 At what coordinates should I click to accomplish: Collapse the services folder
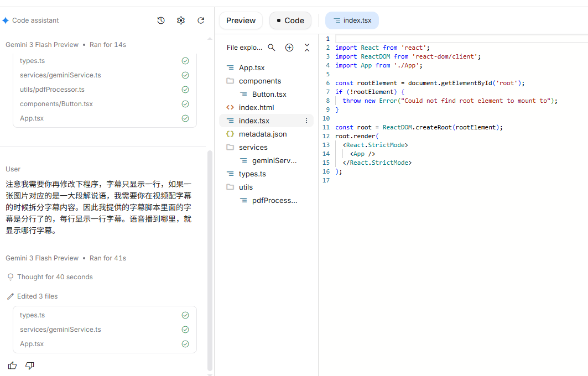(253, 147)
